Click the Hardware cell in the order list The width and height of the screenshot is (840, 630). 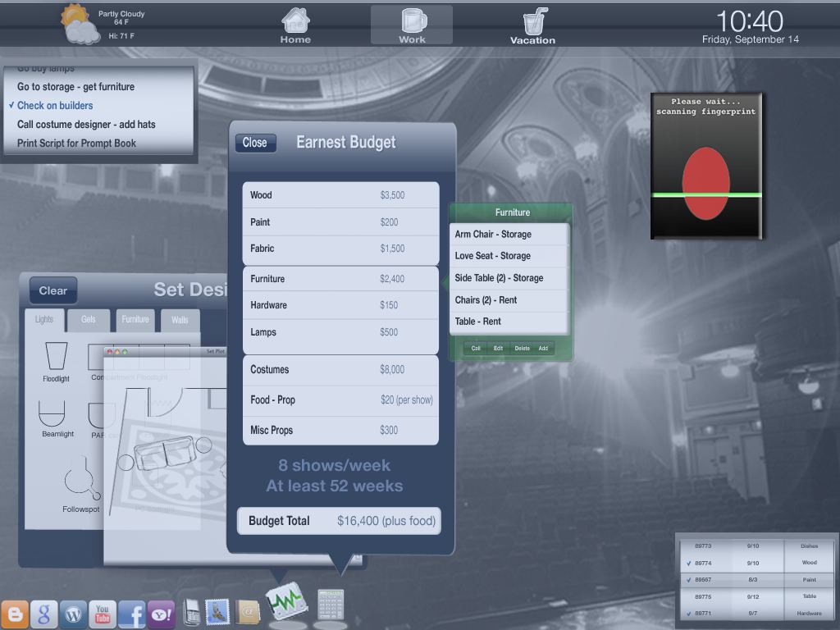tap(809, 614)
